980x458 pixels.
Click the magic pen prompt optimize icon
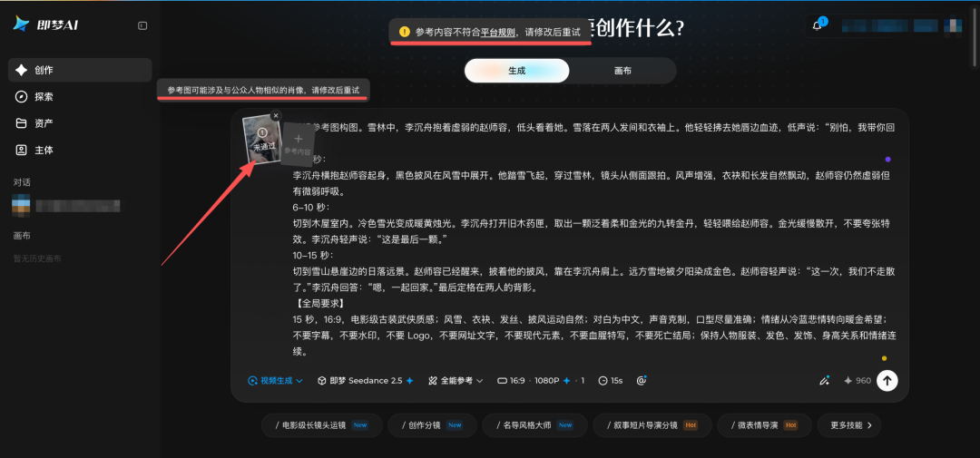point(824,381)
